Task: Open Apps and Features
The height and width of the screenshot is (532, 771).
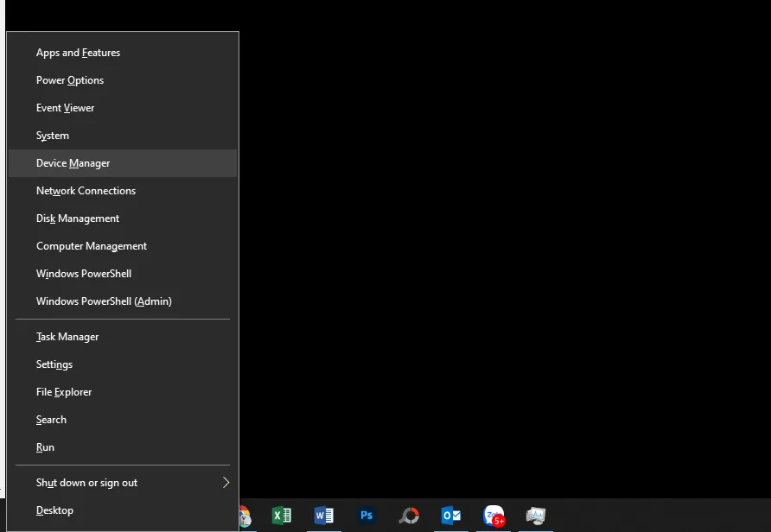Action: (x=78, y=53)
